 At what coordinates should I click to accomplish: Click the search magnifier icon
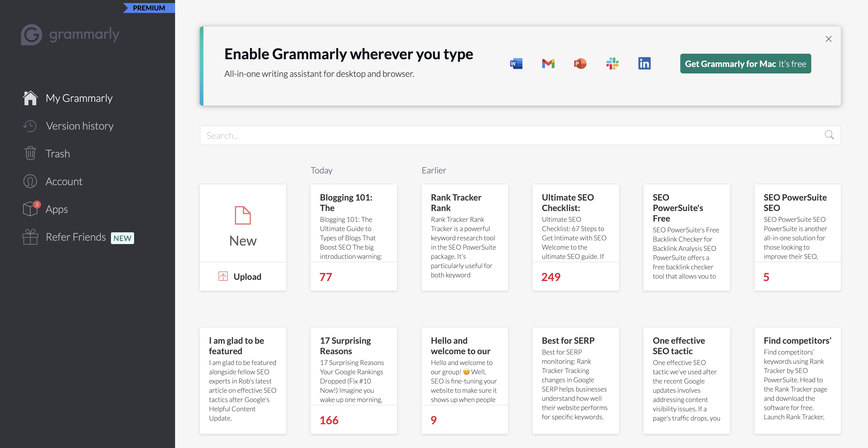coord(829,135)
